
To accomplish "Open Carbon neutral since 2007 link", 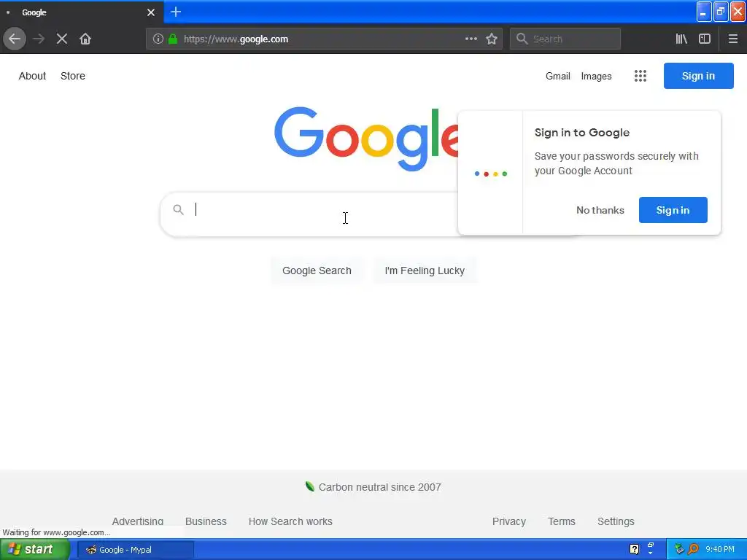I will tap(379, 487).
